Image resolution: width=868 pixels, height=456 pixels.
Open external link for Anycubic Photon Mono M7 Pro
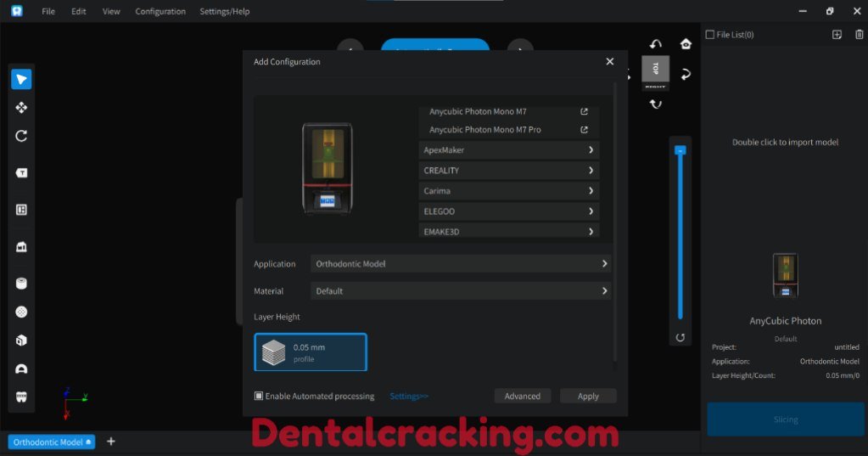click(x=584, y=130)
